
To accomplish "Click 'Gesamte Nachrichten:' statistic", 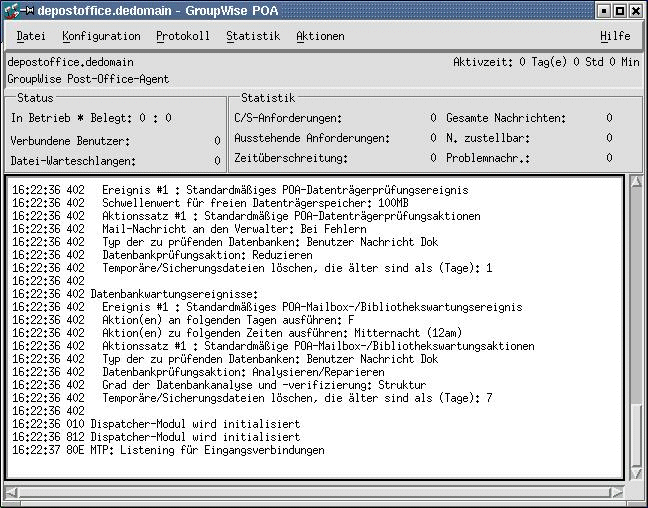I will 506,118.
